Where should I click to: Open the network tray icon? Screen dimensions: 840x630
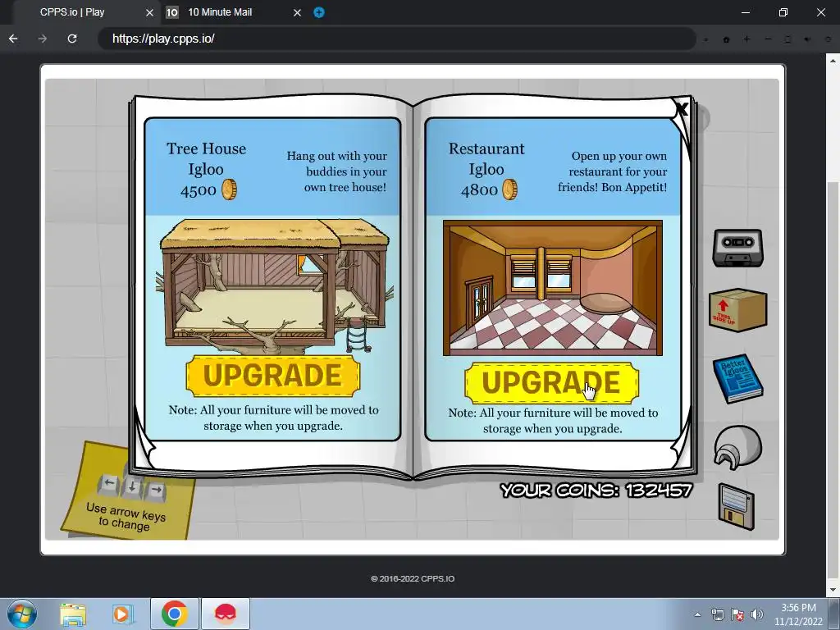point(717,614)
